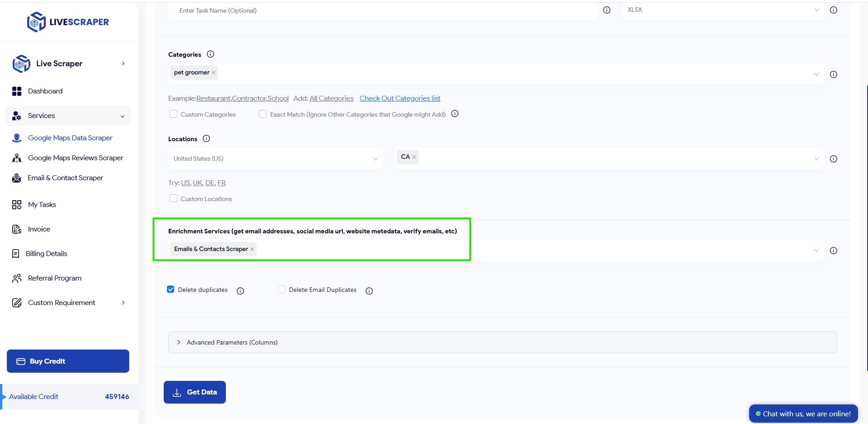Click the Buy Credit button
The height and width of the screenshot is (424, 868).
pyautogui.click(x=68, y=361)
